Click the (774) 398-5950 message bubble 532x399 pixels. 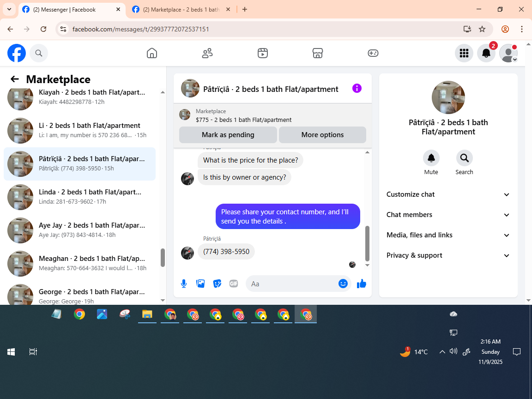click(226, 251)
